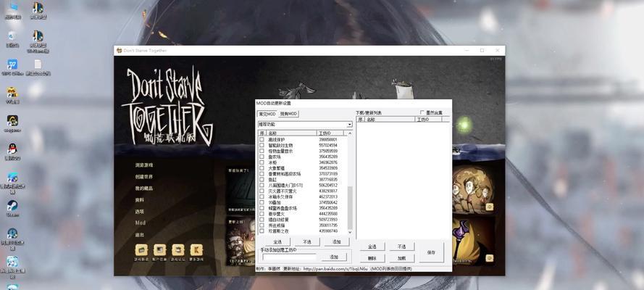
Task: Open the Mod entry in game menu
Action: [x=141, y=223]
